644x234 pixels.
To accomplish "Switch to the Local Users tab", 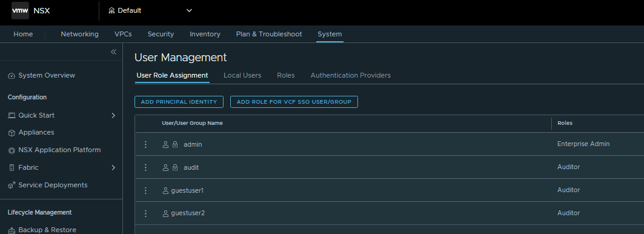I will click(242, 75).
